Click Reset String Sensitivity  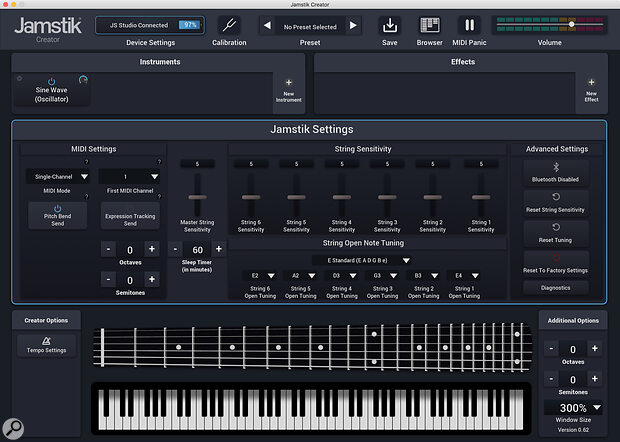point(556,203)
